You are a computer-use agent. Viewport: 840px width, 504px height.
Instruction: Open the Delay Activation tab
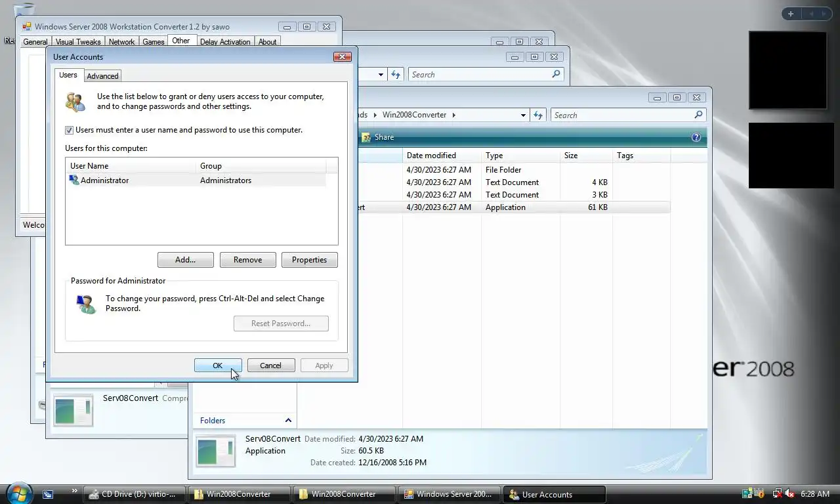point(225,41)
